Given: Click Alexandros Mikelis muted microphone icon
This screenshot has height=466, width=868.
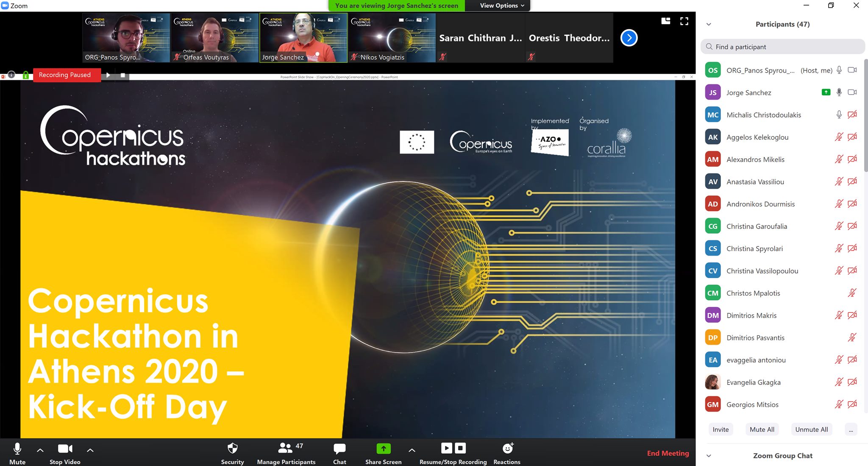Looking at the screenshot, I should 839,159.
